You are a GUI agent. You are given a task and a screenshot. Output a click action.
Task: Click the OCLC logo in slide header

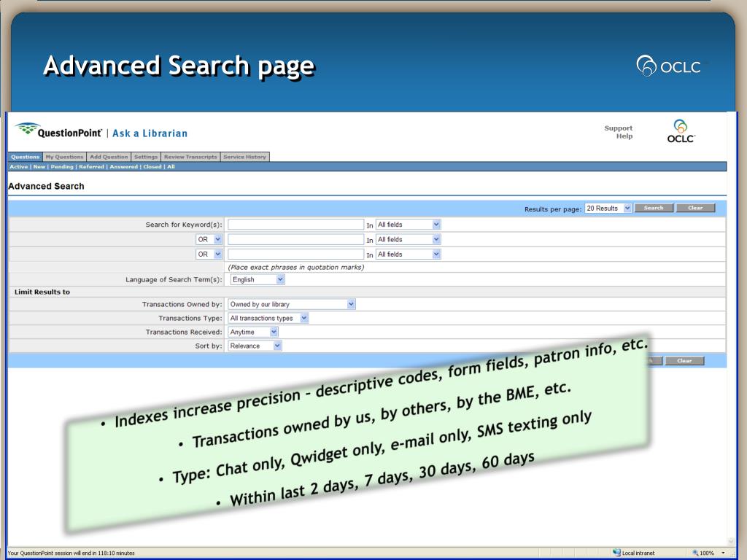(x=669, y=66)
